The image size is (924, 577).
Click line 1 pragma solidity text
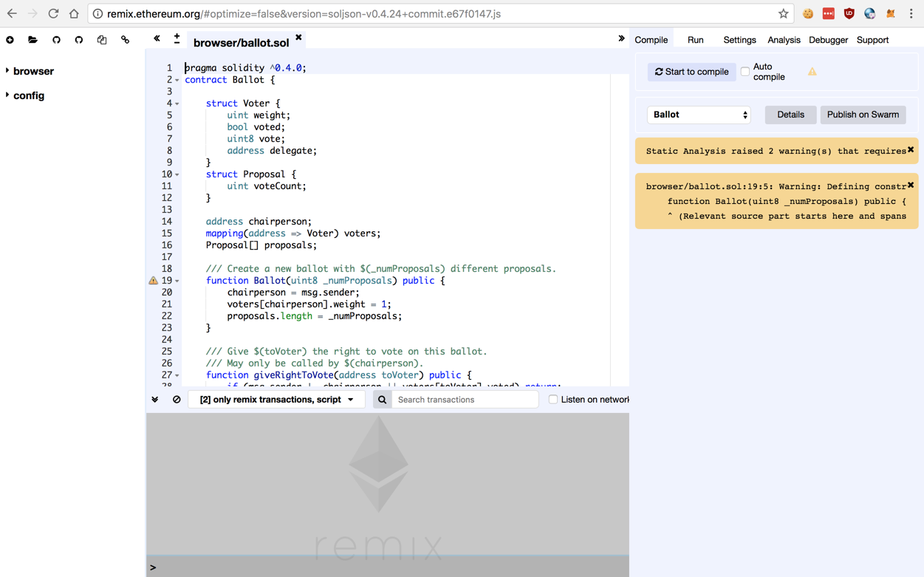(245, 68)
